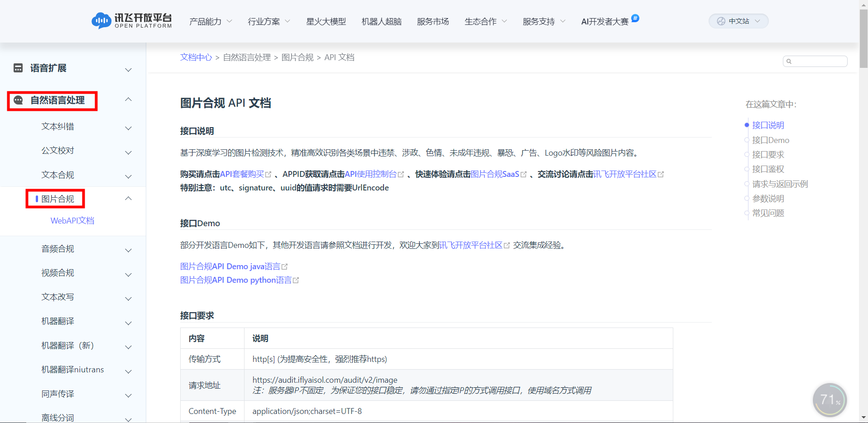868x423 pixels.
Task: Click external link icon after python语言 demo
Action: point(296,280)
